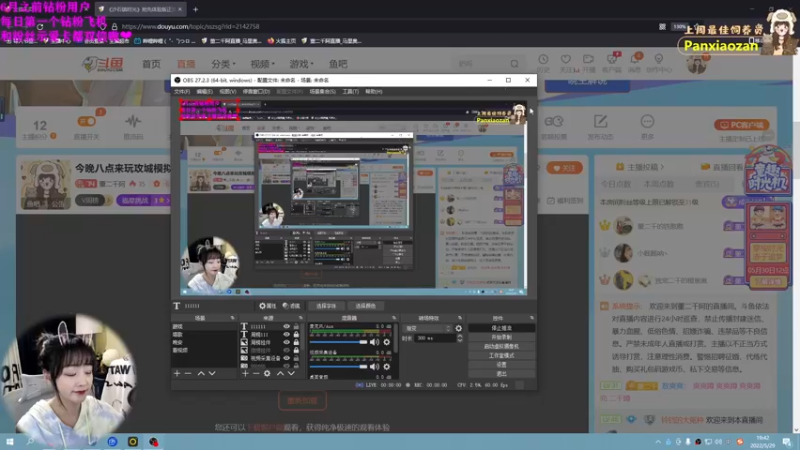Expand the Douyu 分类 category dropdown
The image size is (800, 450).
(223, 64)
